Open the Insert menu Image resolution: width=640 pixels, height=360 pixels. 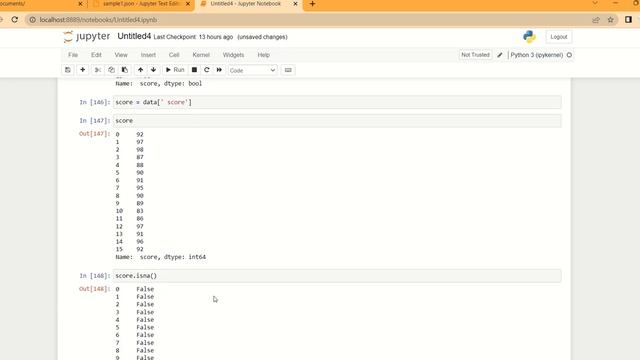click(x=148, y=55)
